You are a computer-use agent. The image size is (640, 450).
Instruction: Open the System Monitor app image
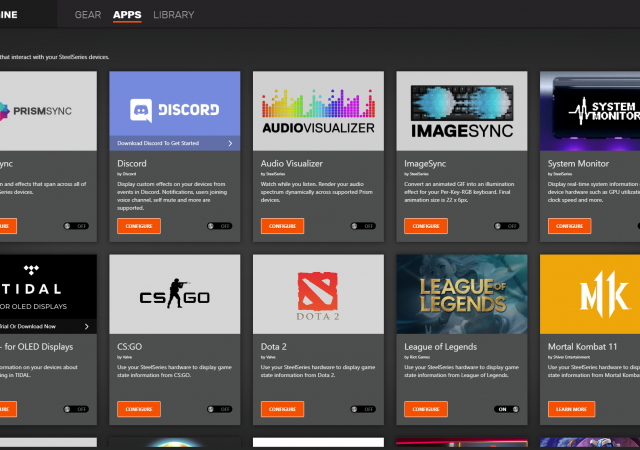click(590, 110)
